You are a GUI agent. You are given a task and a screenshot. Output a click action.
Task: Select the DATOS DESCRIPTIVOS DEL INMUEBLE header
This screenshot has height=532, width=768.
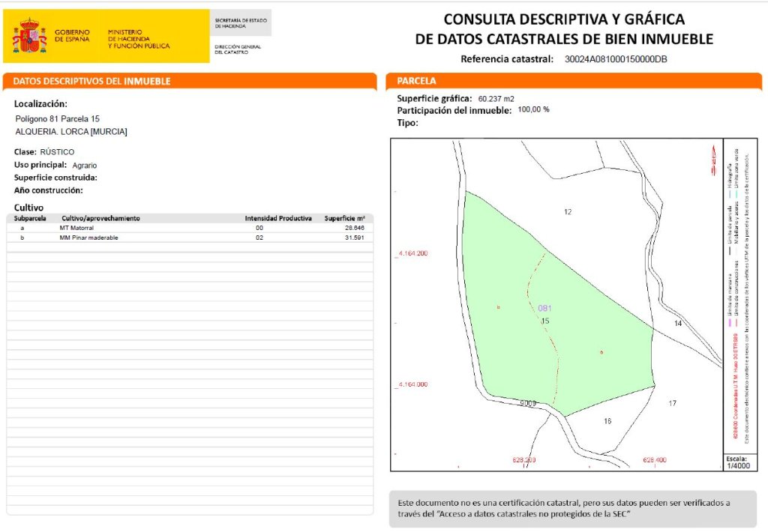pyautogui.click(x=190, y=81)
